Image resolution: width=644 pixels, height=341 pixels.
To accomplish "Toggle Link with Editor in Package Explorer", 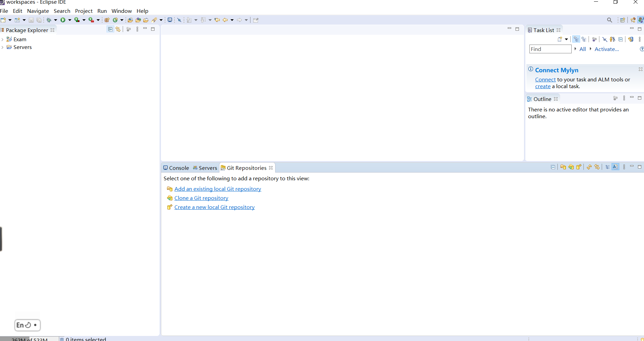I will click(x=118, y=29).
